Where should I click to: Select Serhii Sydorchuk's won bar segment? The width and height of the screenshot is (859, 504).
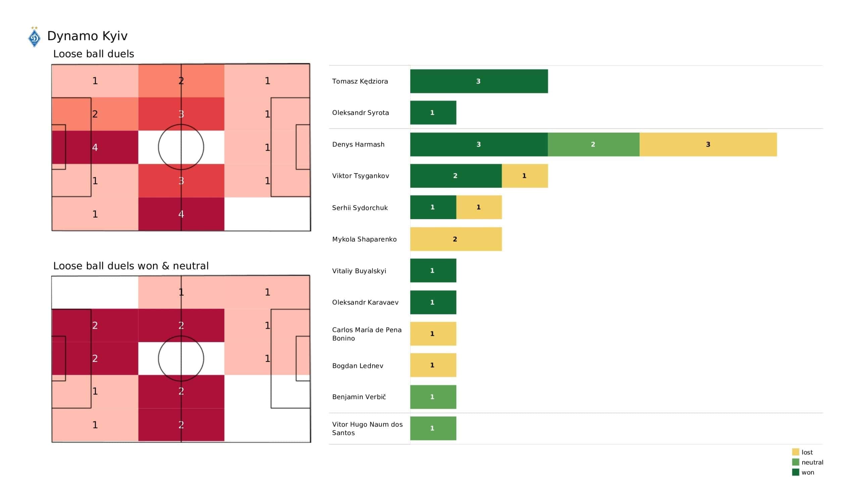click(433, 207)
